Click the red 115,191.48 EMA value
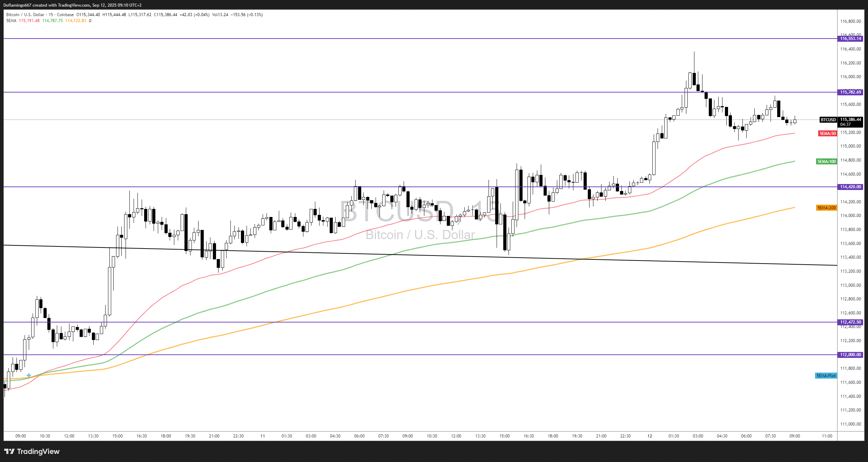 [29, 21]
